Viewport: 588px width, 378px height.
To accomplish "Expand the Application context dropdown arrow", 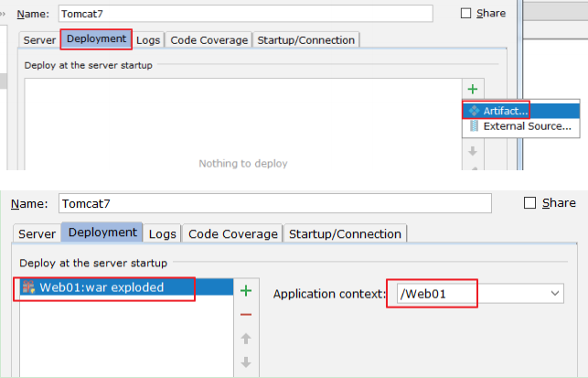I will point(555,294).
